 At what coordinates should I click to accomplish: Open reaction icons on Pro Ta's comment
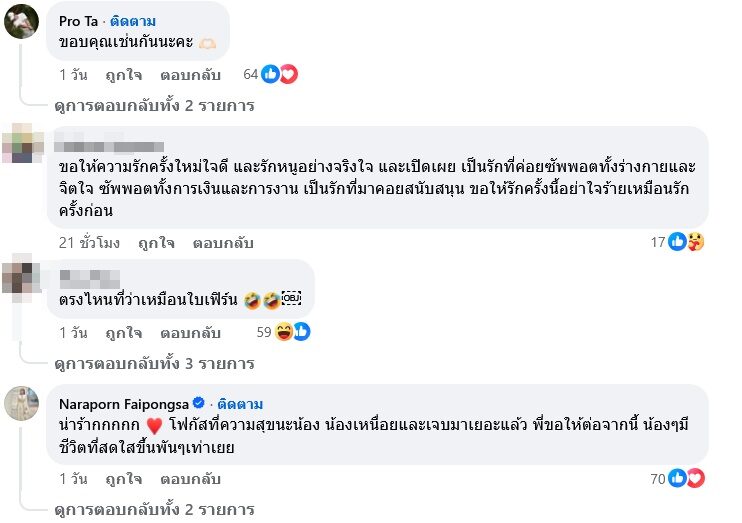[x=279, y=74]
